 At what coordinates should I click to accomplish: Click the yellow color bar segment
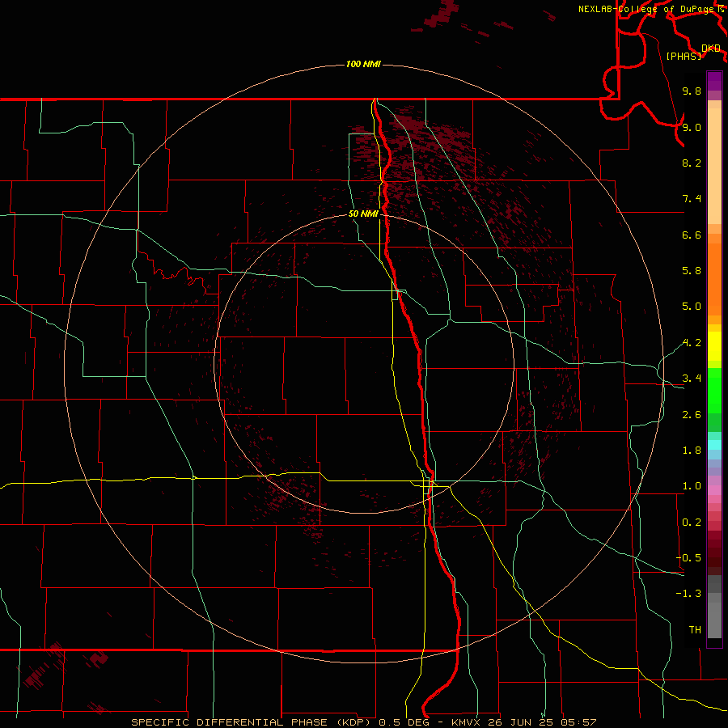[714, 346]
